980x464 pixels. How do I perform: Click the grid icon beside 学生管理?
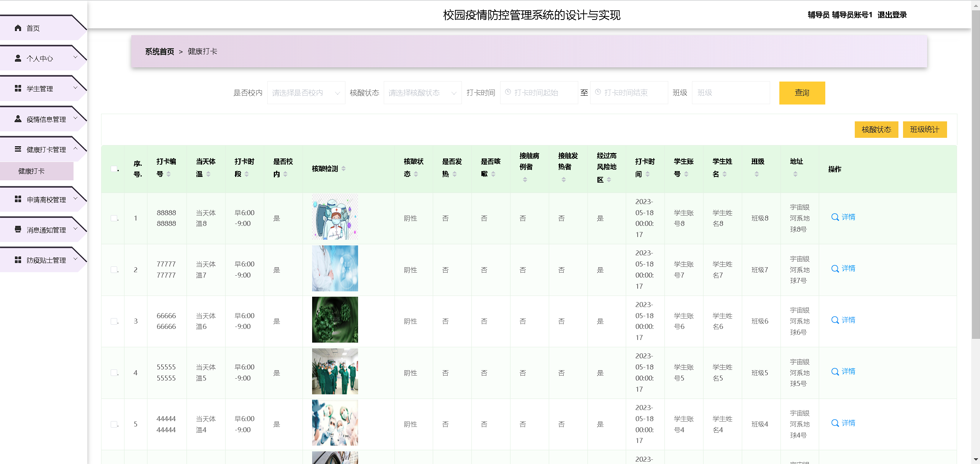coord(18,88)
